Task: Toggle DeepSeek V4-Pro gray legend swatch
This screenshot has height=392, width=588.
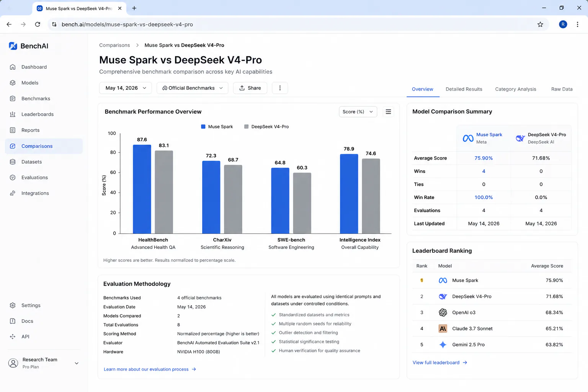Action: click(x=247, y=127)
